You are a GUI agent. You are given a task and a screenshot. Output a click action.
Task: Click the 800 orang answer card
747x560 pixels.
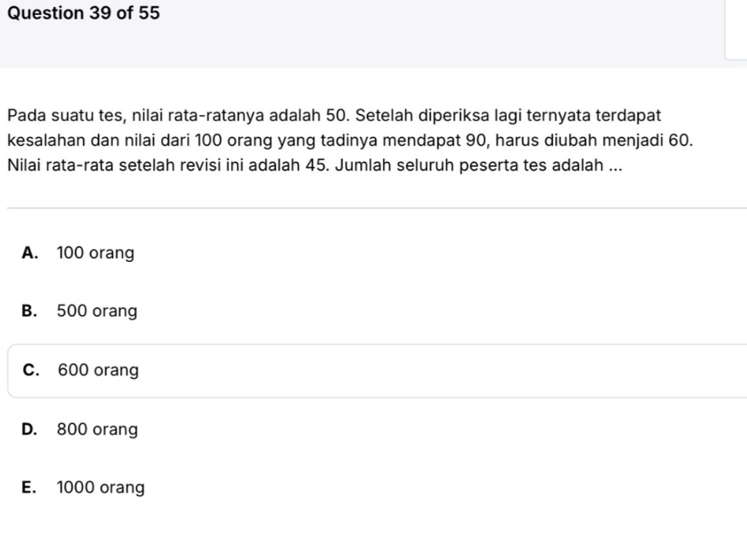pyautogui.click(x=259, y=429)
